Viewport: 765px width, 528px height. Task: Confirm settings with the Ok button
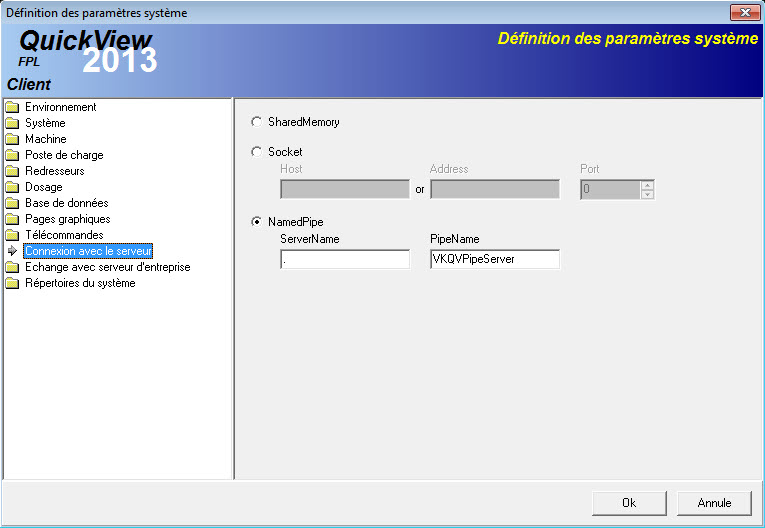(x=629, y=503)
